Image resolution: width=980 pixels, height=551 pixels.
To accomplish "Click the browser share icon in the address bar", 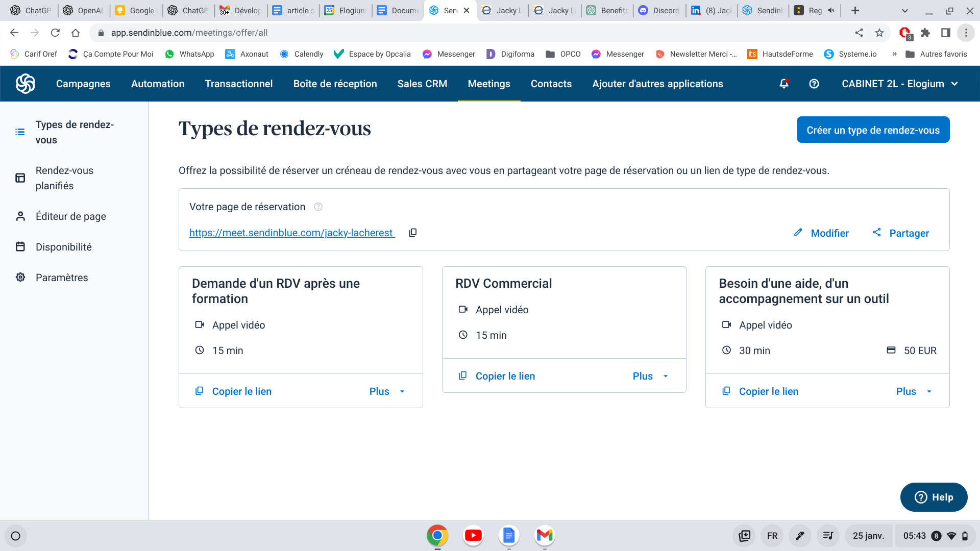I will (859, 33).
